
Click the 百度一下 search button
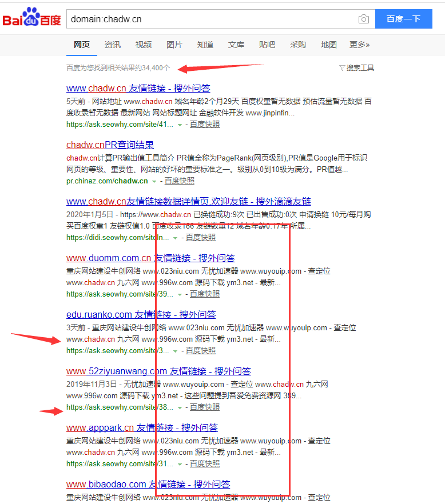[403, 19]
